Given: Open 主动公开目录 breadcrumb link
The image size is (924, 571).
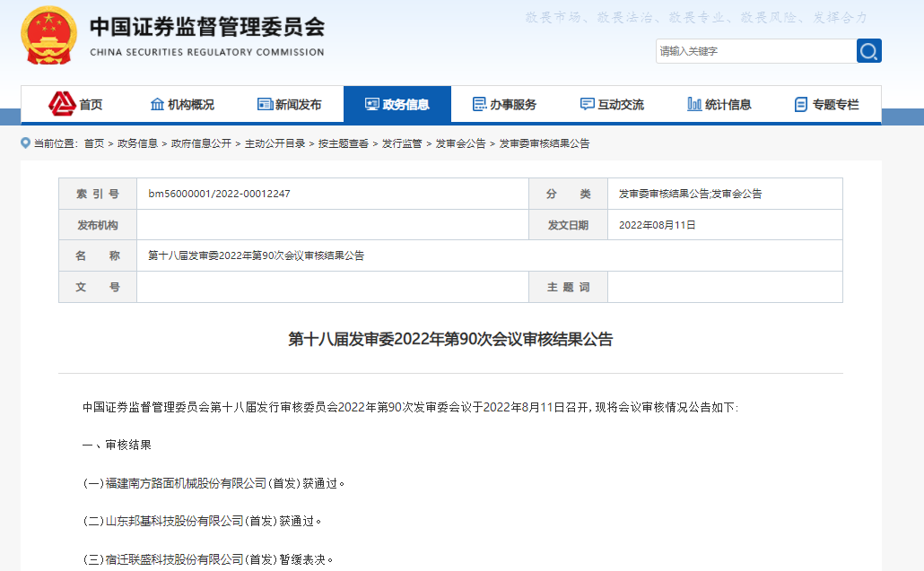Looking at the screenshot, I should click(x=275, y=143).
